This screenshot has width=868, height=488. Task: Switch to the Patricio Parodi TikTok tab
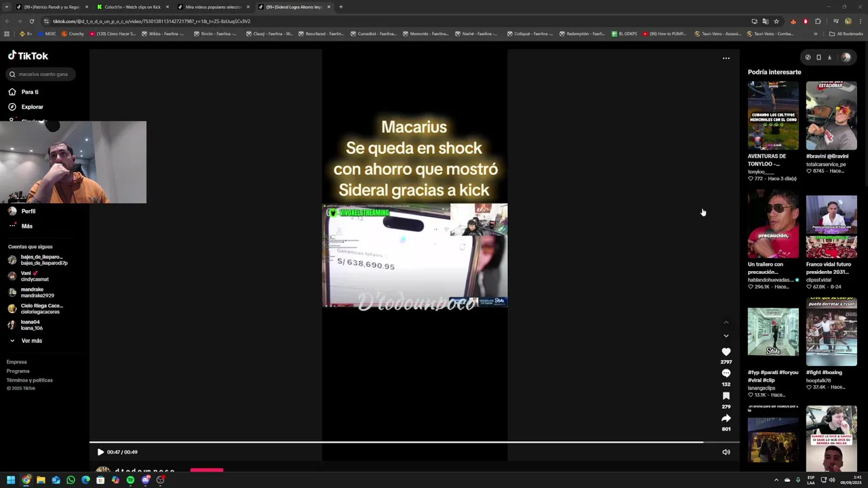point(52,7)
